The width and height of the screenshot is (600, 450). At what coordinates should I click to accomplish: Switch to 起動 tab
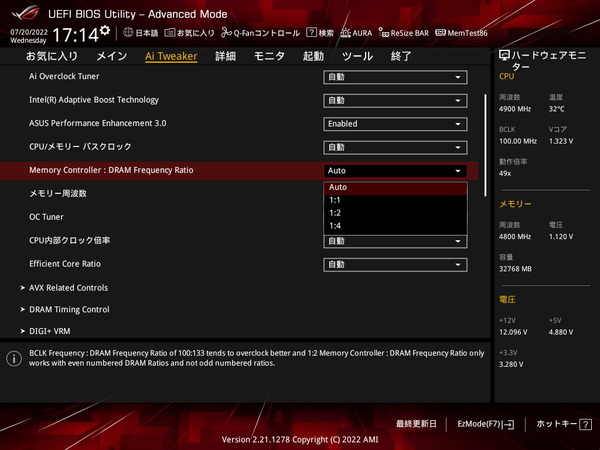coord(313,56)
